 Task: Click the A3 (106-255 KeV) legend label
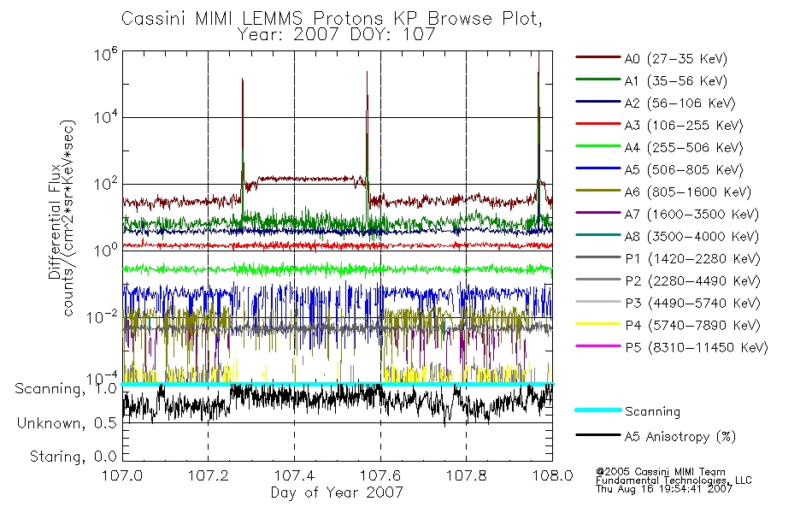pos(684,126)
